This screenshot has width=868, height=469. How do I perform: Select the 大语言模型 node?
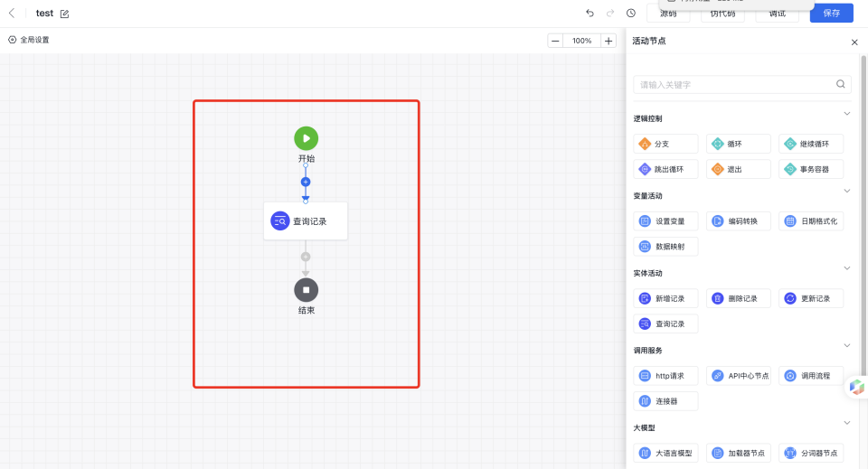click(665, 453)
